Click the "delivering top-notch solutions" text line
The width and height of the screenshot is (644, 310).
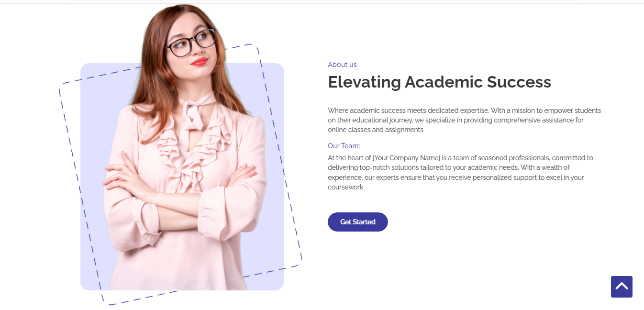[x=376, y=167]
